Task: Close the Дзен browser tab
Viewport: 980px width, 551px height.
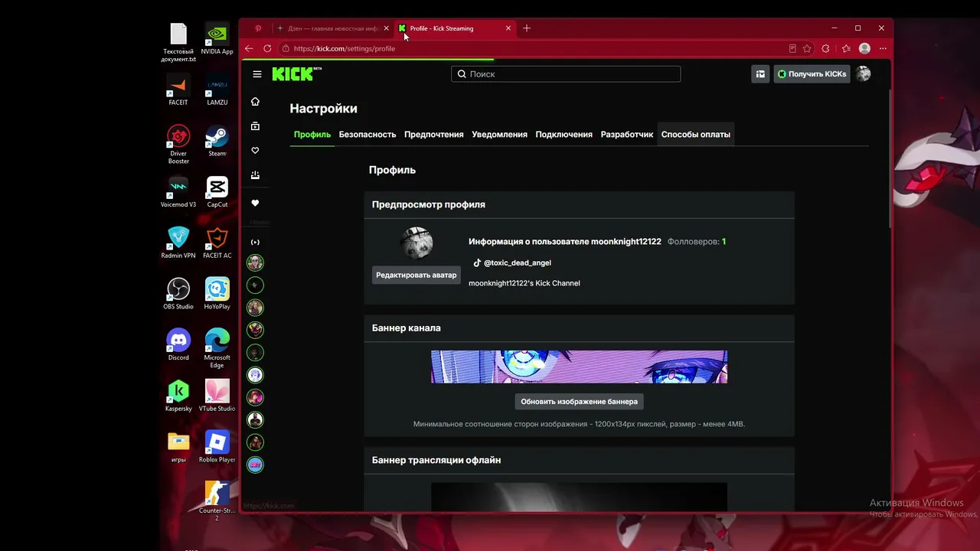Action: coord(386,28)
